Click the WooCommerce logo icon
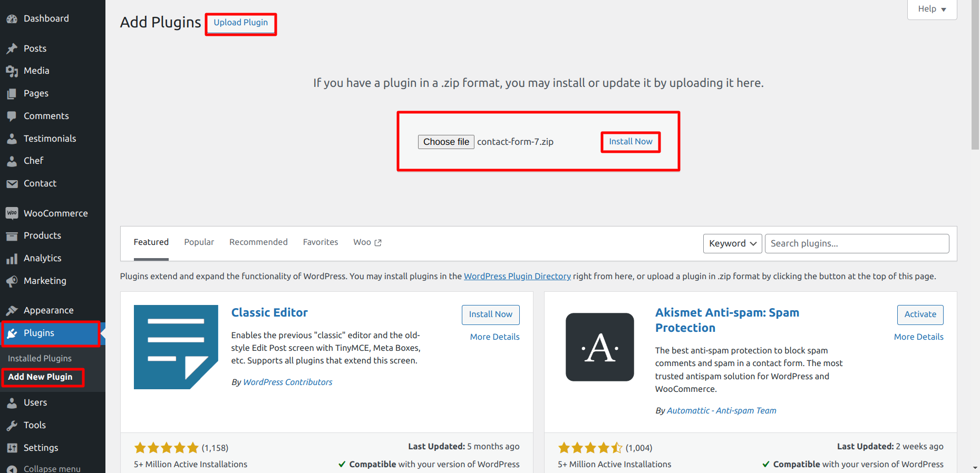 click(12, 213)
